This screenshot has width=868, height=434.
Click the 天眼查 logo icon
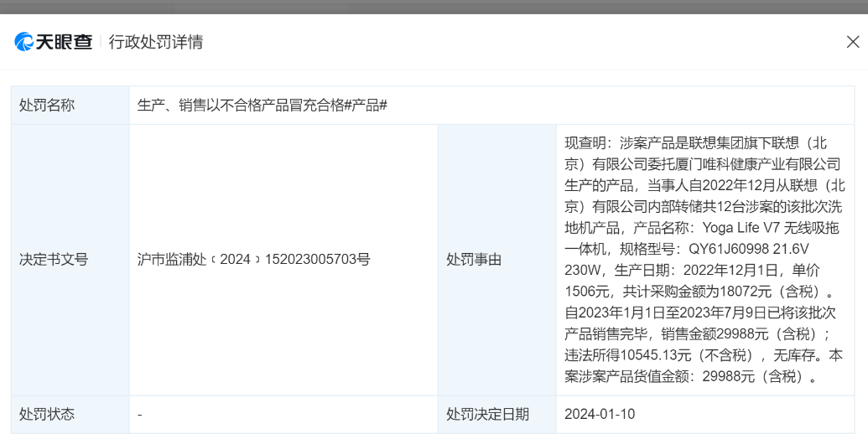coord(23,42)
